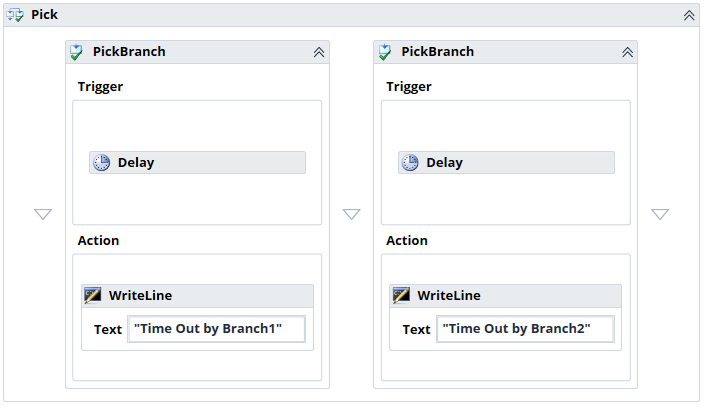
Task: Collapse the left PickBranch container
Action: 319,52
